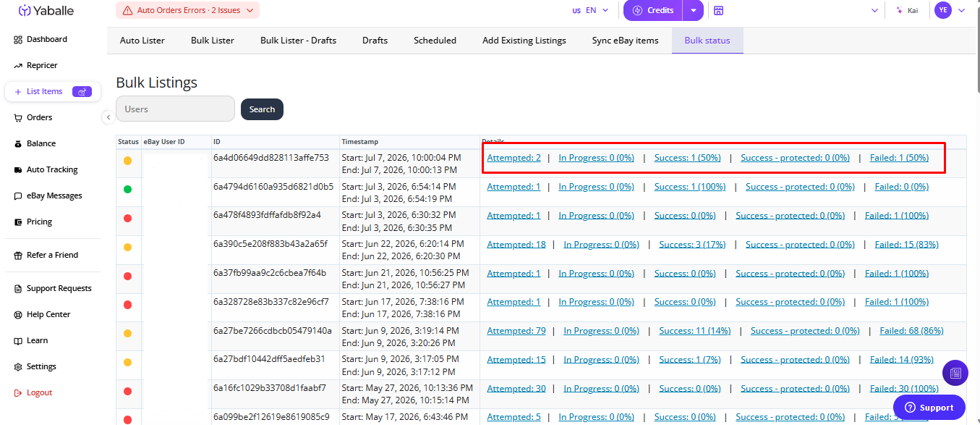Click the Credits button
The width and height of the screenshot is (980, 425).
point(653,10)
